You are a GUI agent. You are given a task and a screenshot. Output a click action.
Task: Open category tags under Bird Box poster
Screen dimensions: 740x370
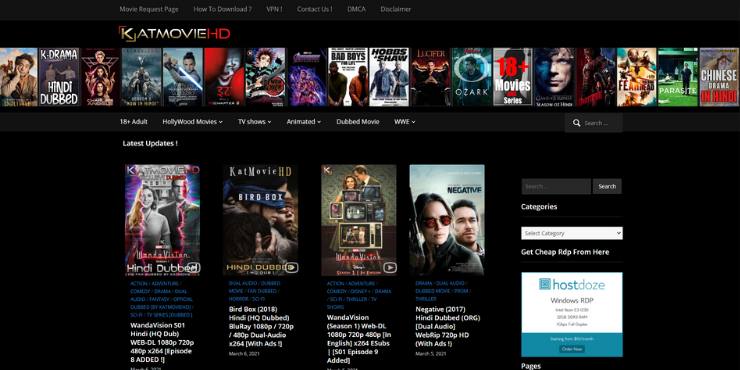coord(255,291)
